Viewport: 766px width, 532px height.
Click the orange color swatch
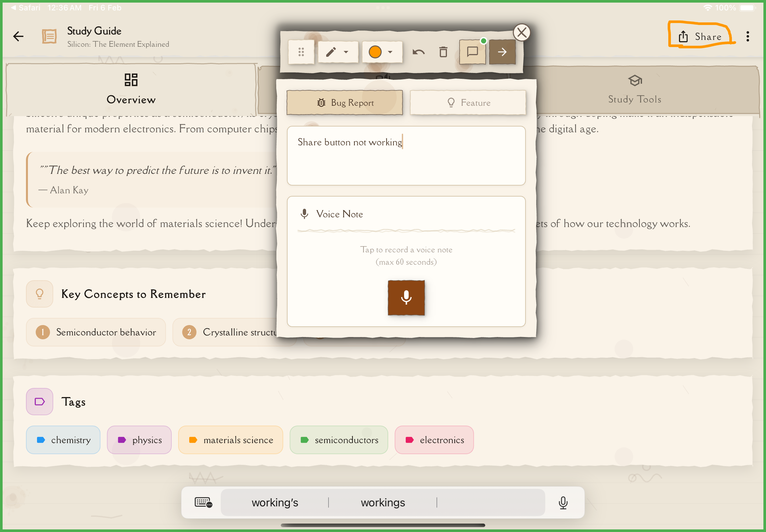(375, 52)
